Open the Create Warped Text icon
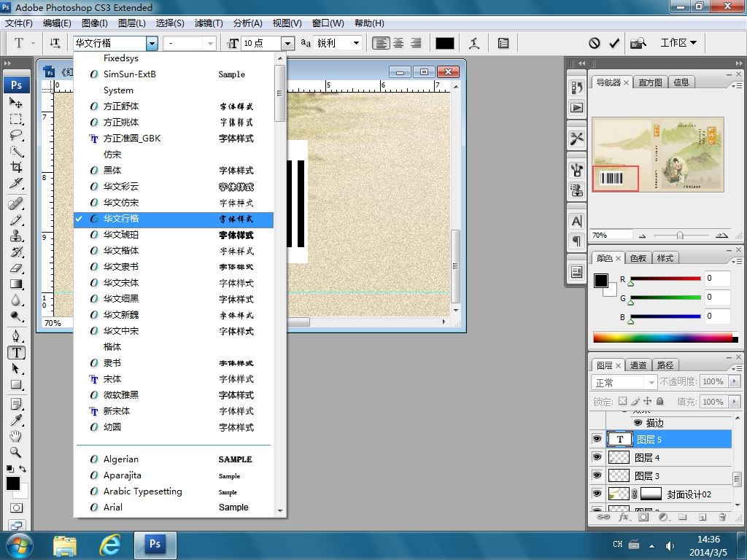 click(x=474, y=43)
